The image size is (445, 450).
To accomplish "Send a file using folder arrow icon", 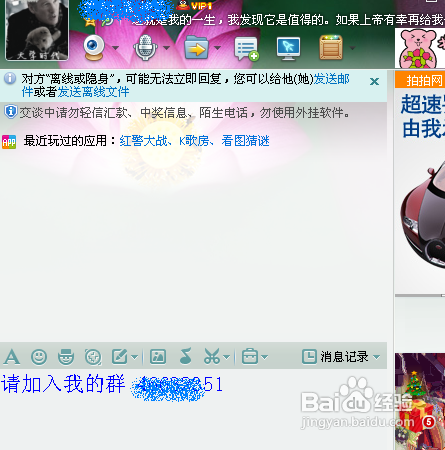I will point(196,47).
